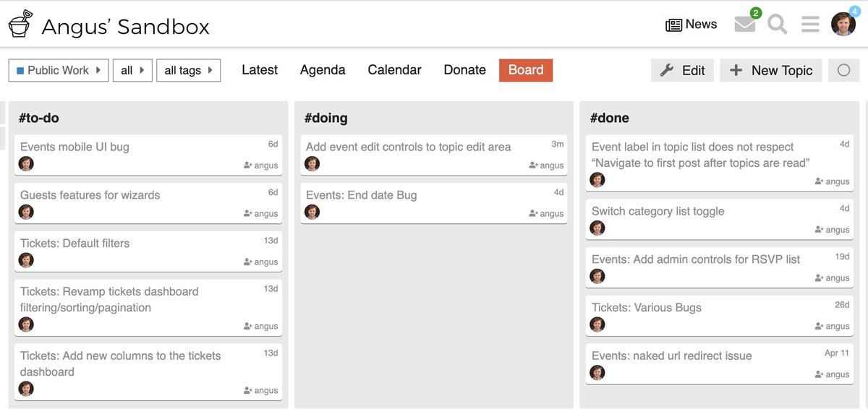Open the envelope messages icon
Image resolution: width=868 pixels, height=414 pixels.
(744, 25)
